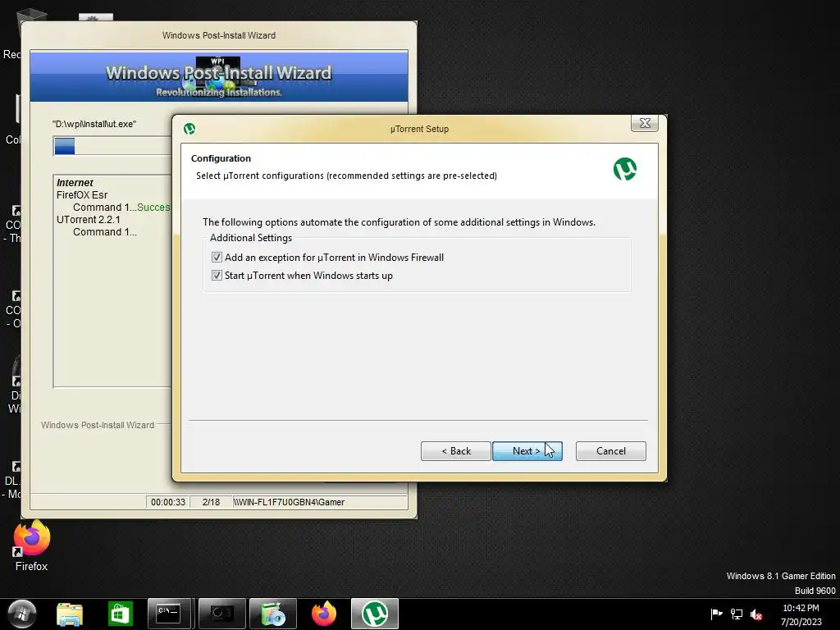
Task: Open the Command Prompt taskbar icon
Action: [x=169, y=614]
